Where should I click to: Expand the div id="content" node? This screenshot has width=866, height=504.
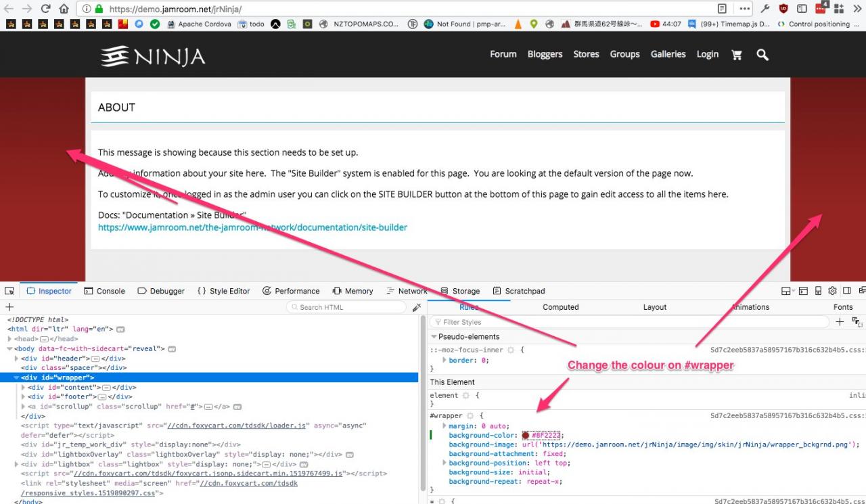[x=24, y=388]
